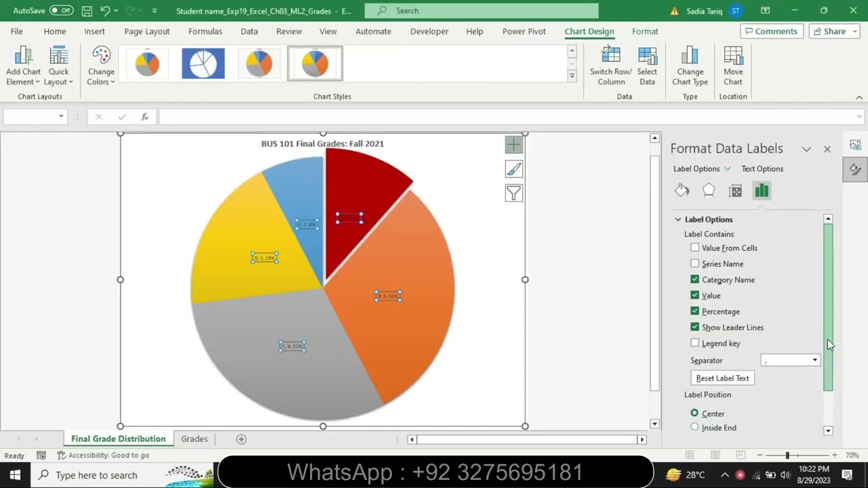The height and width of the screenshot is (488, 868).
Task: Click the Save icon in title bar
Action: tap(87, 11)
